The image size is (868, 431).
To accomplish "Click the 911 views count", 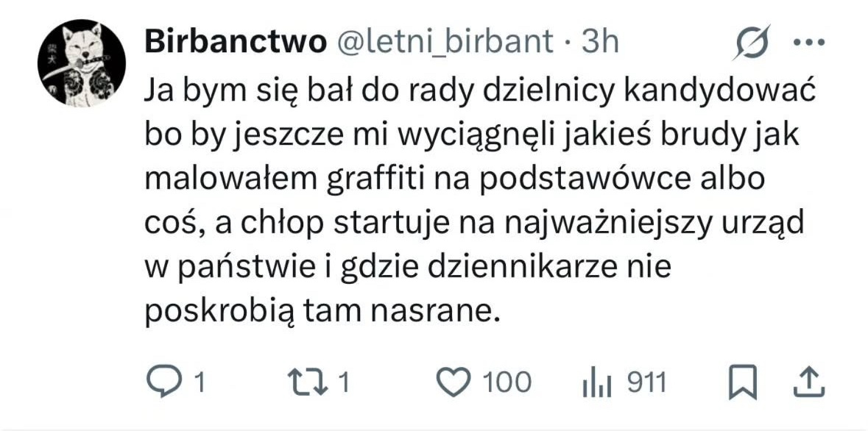I will 646,382.
